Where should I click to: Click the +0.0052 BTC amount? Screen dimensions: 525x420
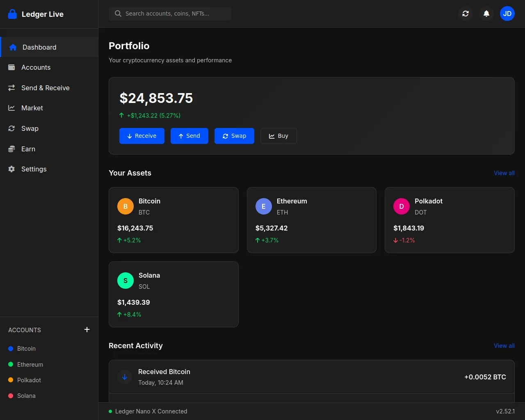485,377
